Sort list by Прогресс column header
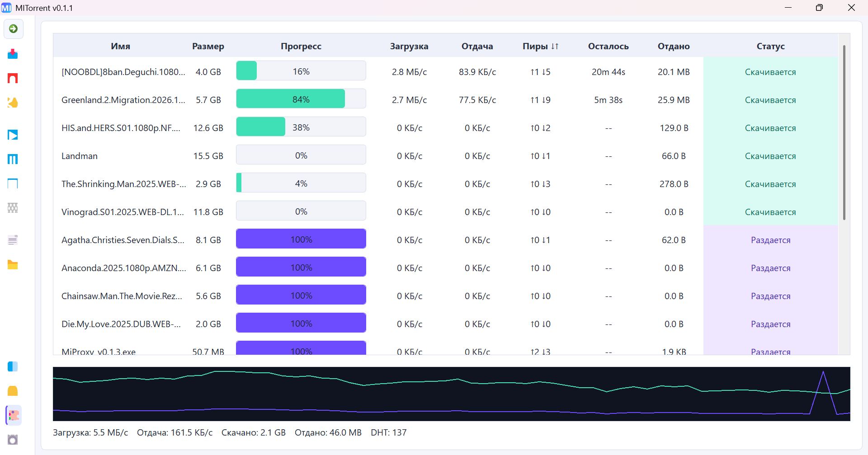This screenshot has width=868, height=455. coord(301,46)
